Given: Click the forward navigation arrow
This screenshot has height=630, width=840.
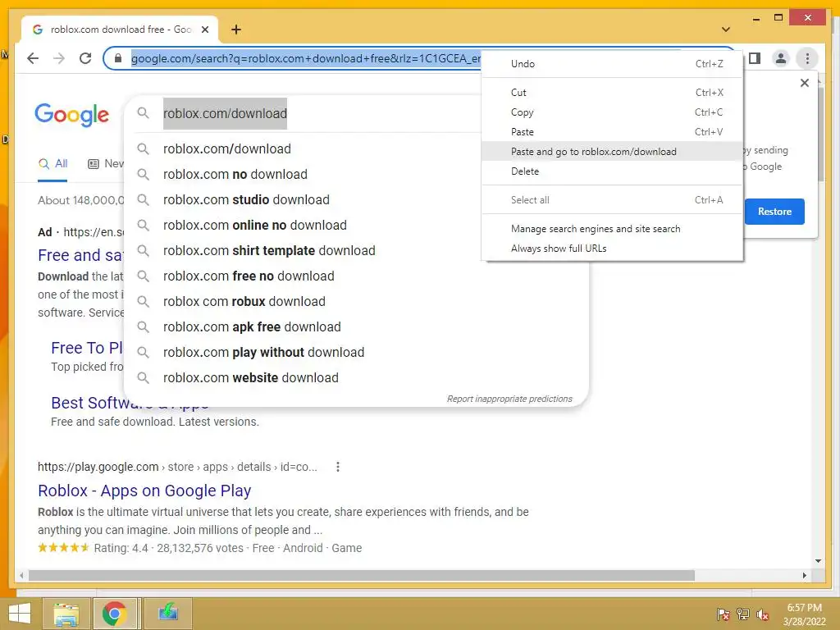Looking at the screenshot, I should click(59, 58).
